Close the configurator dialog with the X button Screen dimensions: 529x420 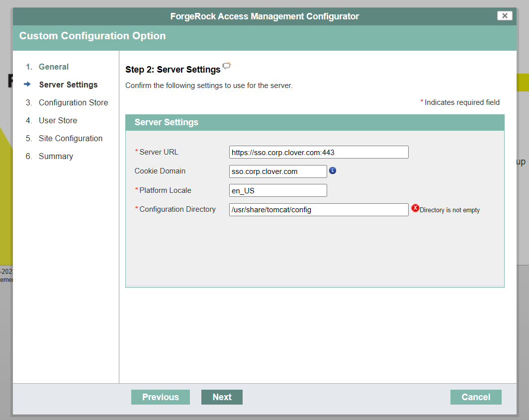(504, 15)
